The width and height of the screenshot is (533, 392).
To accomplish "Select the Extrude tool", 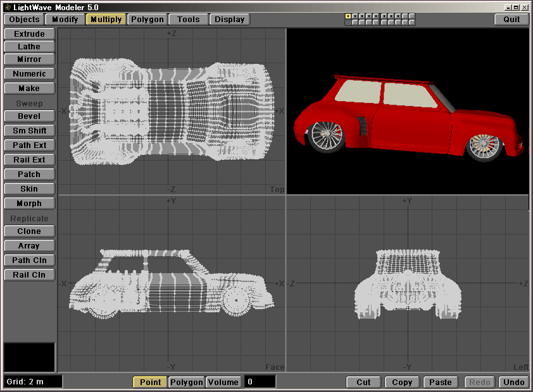I will [x=29, y=34].
